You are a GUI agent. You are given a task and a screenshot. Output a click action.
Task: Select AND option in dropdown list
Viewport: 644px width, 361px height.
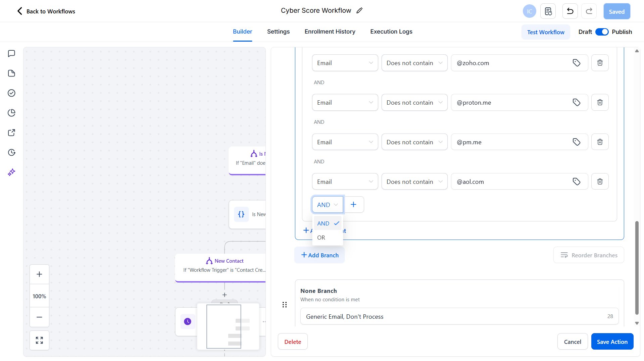[328, 223]
